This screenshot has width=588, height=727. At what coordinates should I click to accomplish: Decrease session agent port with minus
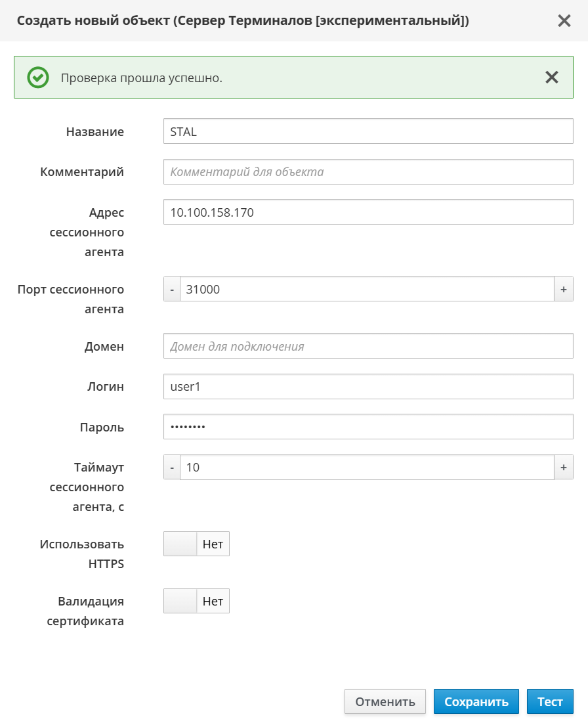click(172, 289)
